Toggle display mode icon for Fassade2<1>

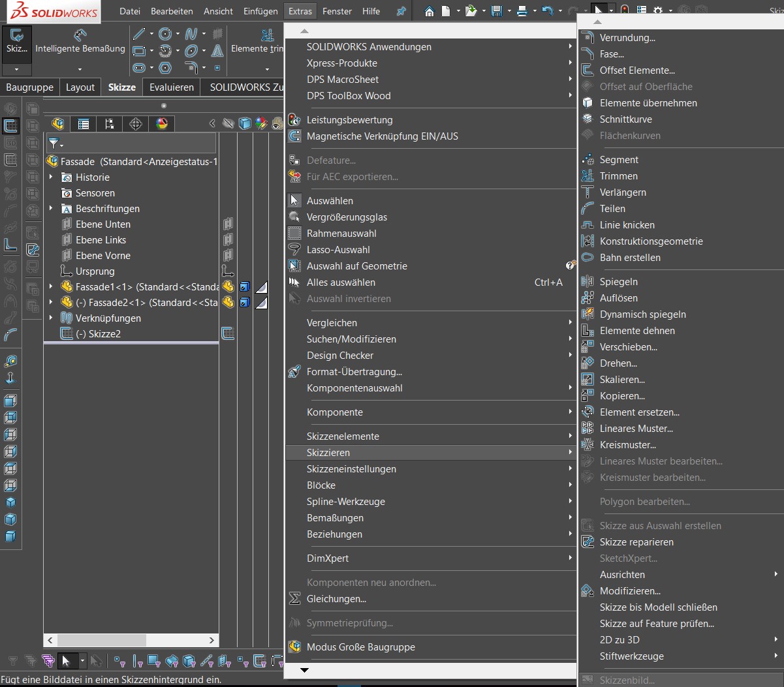click(x=245, y=302)
